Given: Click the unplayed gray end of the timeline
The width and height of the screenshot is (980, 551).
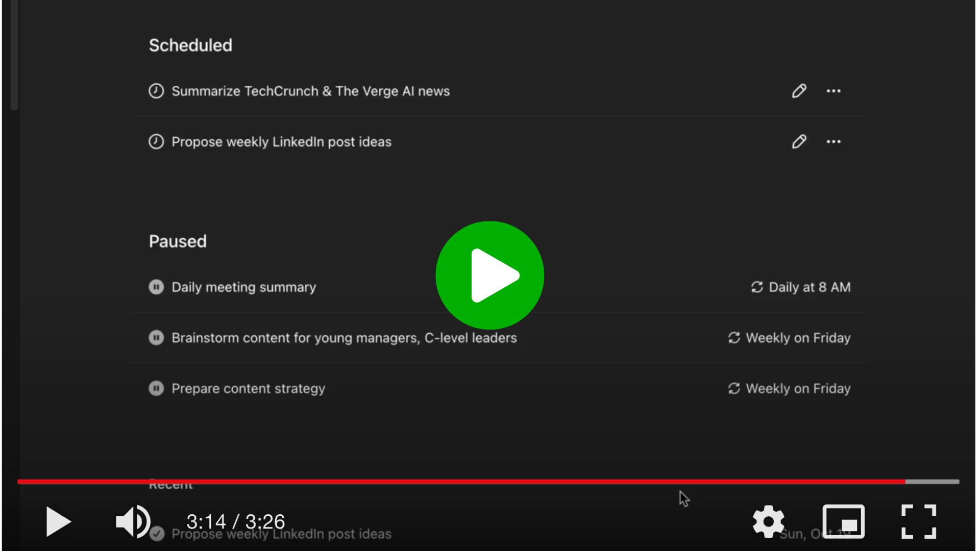Looking at the screenshot, I should coord(933,482).
